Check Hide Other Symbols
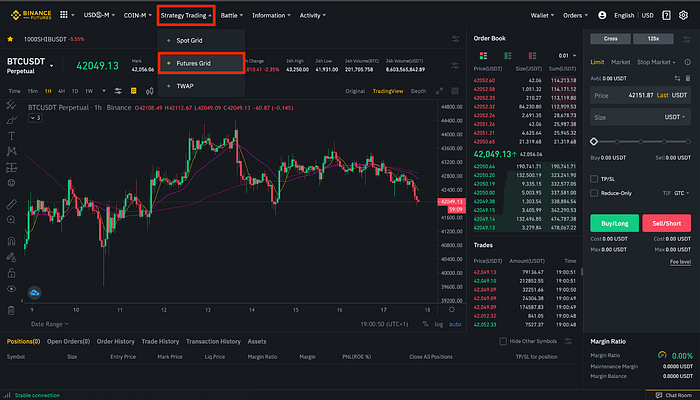Image resolution: width=700 pixels, height=400 pixels. (503, 341)
